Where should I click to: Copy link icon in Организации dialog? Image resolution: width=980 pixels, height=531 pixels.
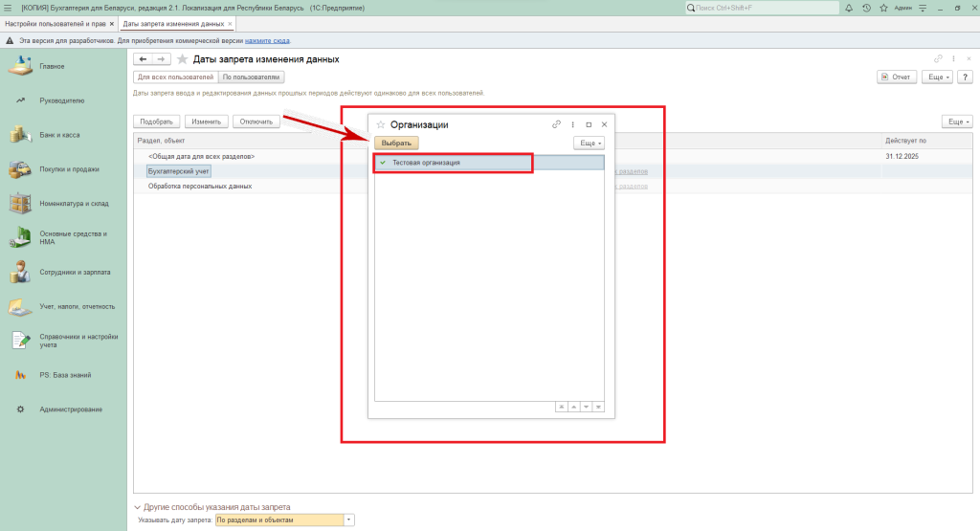click(x=557, y=124)
